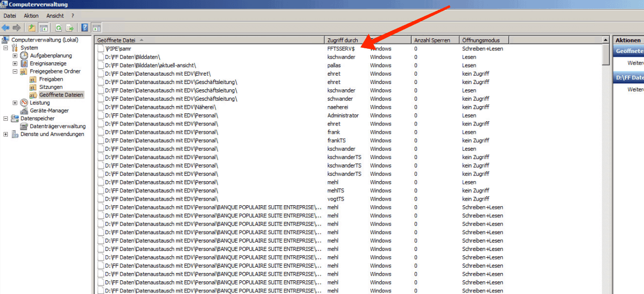Open Help via the blue question mark icon

tap(84, 28)
